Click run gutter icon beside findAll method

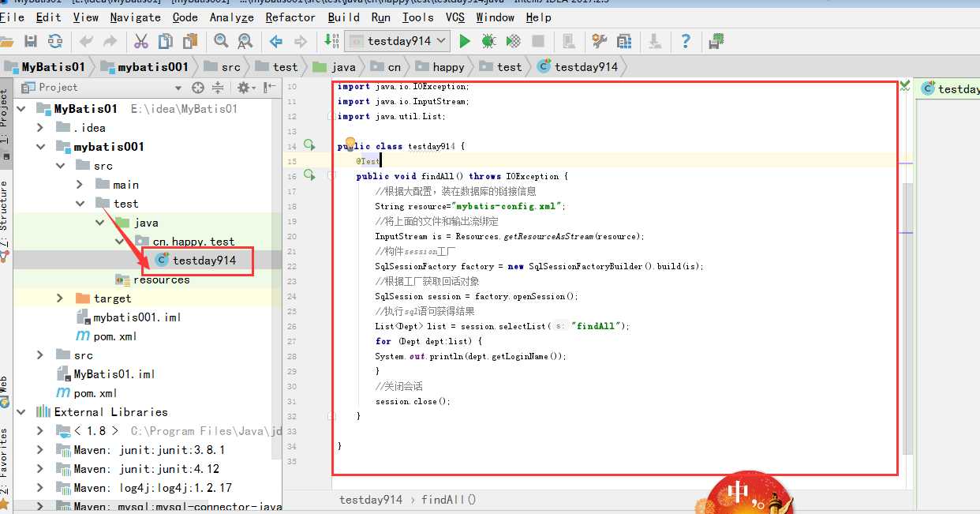pos(309,175)
